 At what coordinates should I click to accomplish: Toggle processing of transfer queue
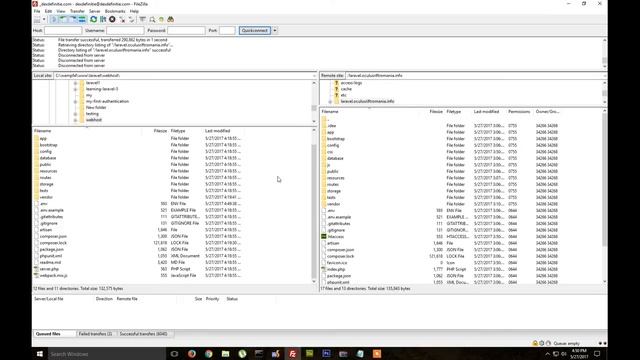tap(103, 20)
